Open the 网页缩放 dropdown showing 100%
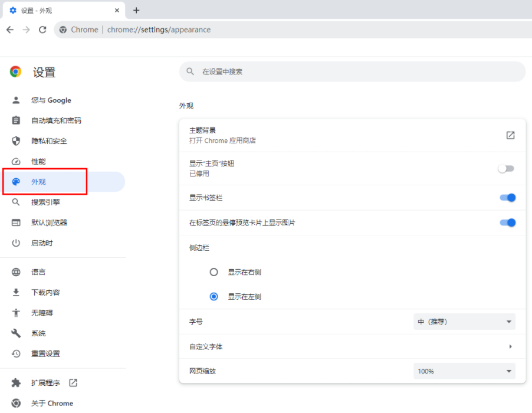This screenshot has height=413, width=532. pyautogui.click(x=464, y=371)
